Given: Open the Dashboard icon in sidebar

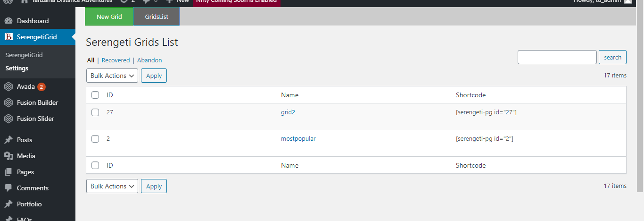Looking at the screenshot, I should pos(8,21).
